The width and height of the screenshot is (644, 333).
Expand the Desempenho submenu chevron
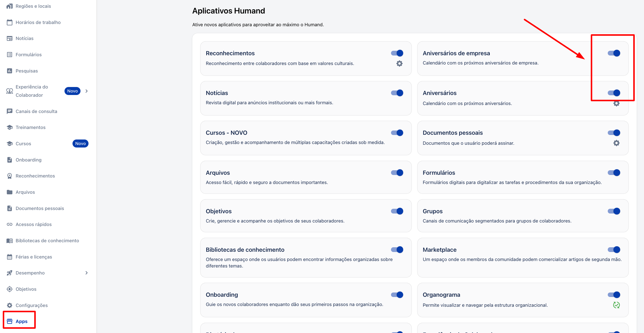[x=86, y=273]
